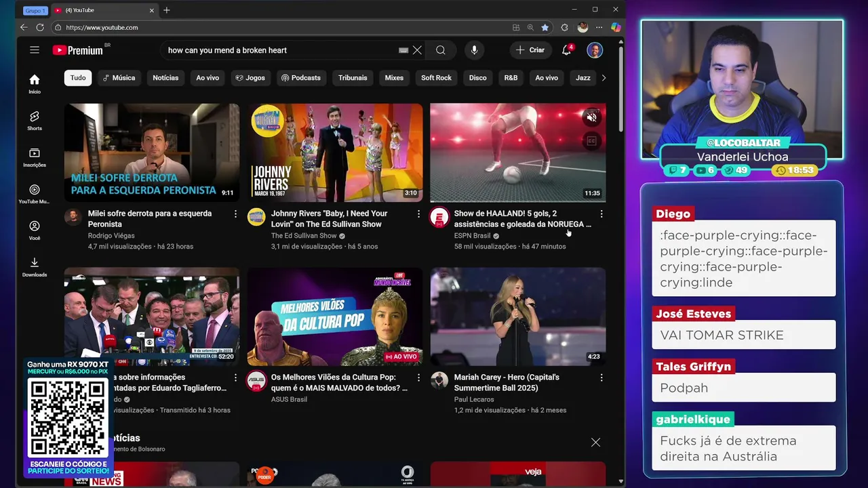This screenshot has height=488, width=868.
Task: Open the YouTube account avatar menu
Action: (595, 50)
